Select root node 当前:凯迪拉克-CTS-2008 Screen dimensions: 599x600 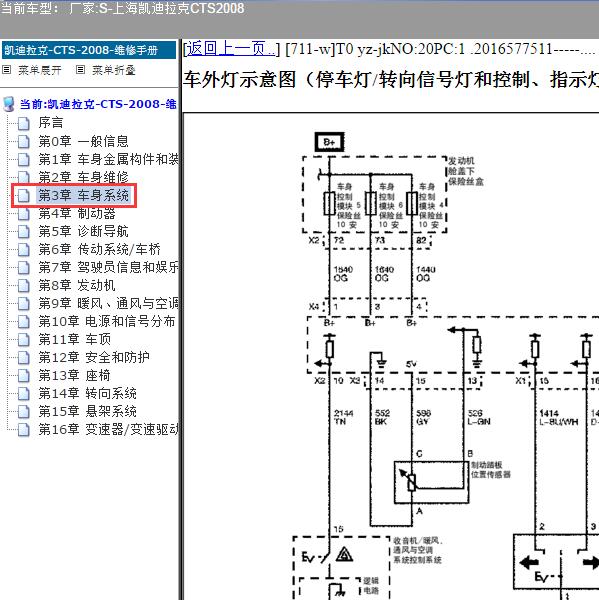pyautogui.click(x=98, y=104)
